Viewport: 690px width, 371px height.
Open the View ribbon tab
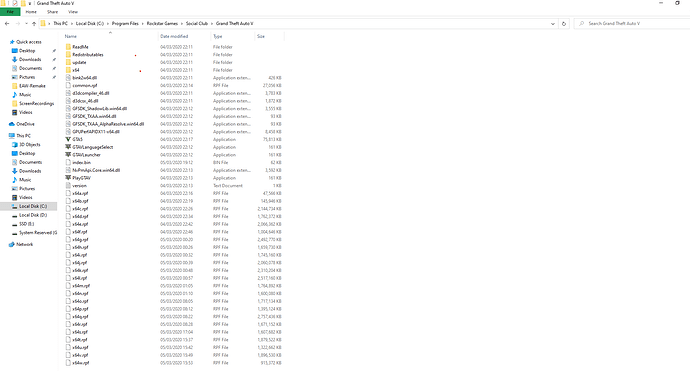coord(73,12)
